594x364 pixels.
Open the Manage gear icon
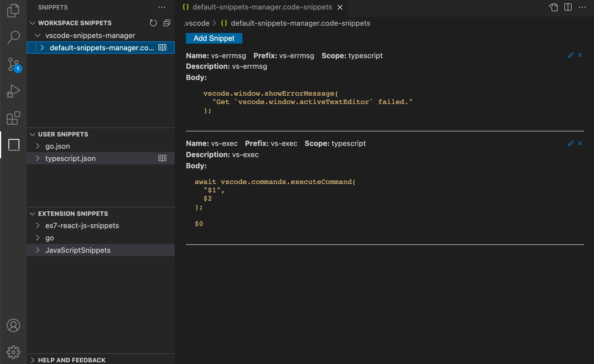13,352
